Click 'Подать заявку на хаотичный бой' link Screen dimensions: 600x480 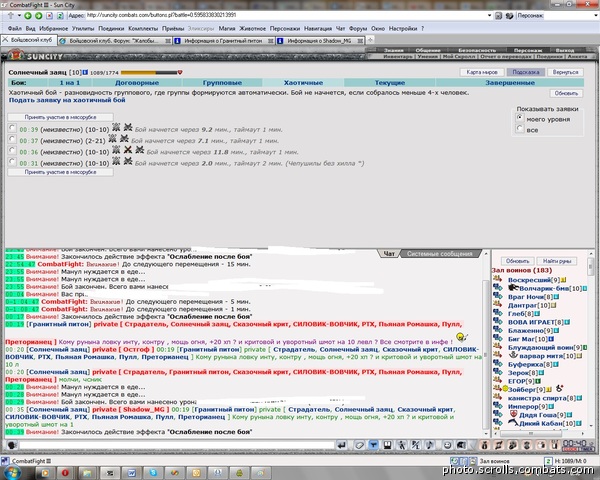67,100
